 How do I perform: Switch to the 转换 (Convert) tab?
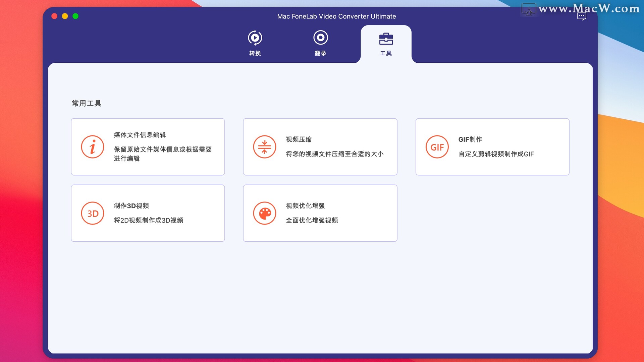click(x=255, y=44)
